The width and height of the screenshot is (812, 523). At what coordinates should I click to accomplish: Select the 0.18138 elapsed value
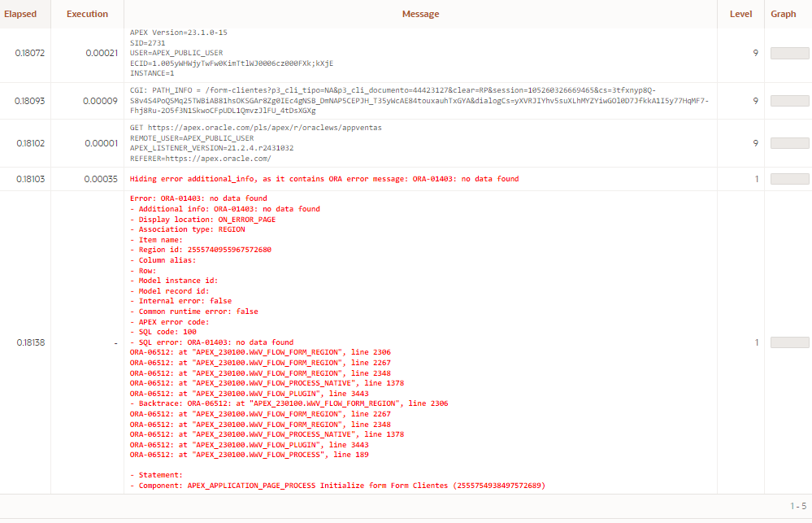[x=30, y=342]
